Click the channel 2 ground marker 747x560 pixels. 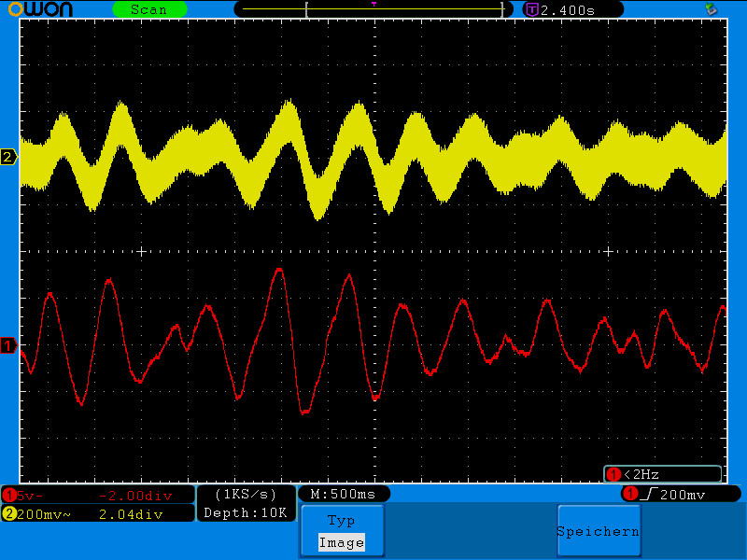coord(9,157)
